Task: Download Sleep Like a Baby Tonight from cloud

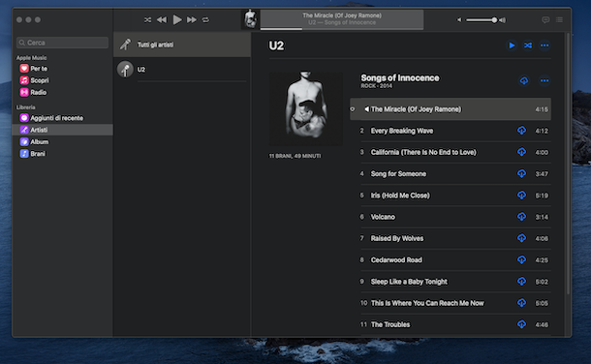Action: pyautogui.click(x=521, y=281)
